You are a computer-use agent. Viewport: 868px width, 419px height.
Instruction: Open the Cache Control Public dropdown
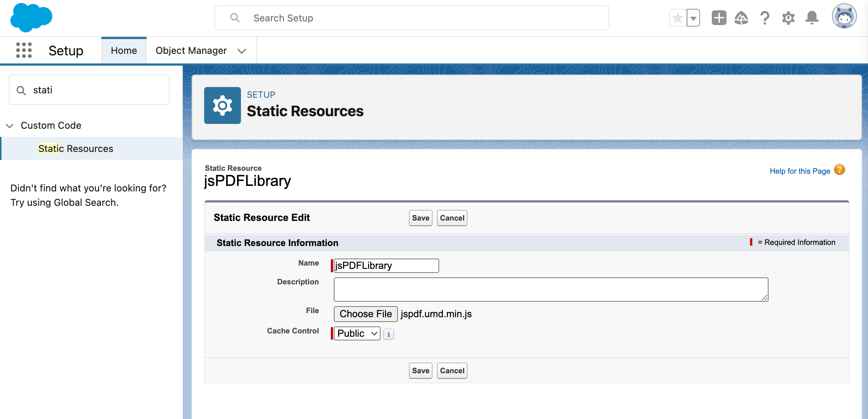point(356,333)
